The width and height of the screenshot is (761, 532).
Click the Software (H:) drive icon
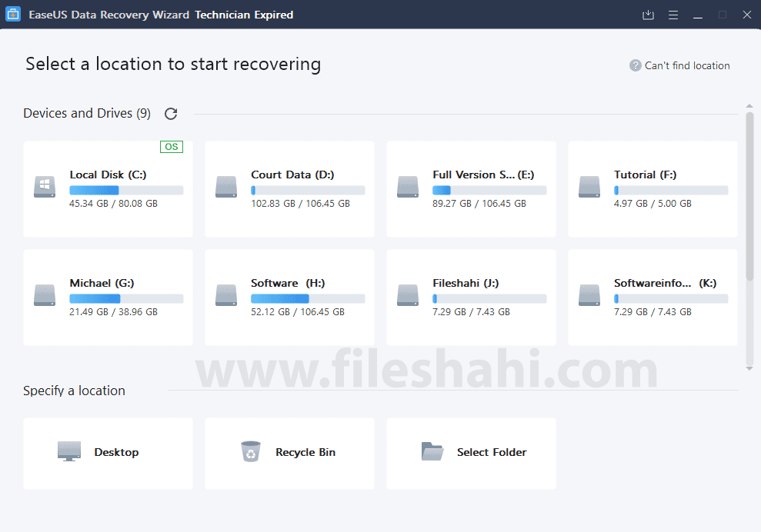click(226, 295)
